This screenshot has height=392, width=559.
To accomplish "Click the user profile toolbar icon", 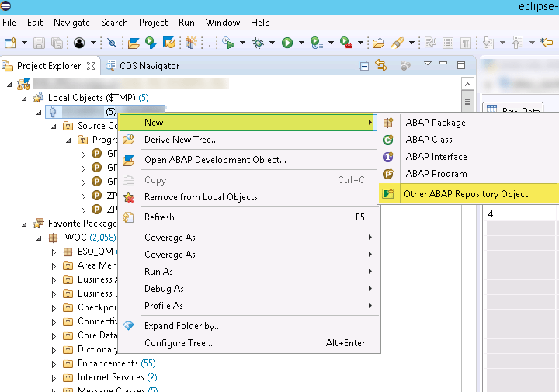I will pos(79,43).
